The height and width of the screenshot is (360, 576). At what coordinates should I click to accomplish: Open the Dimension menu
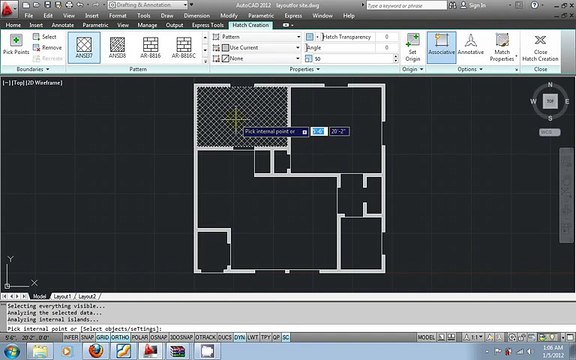197,16
